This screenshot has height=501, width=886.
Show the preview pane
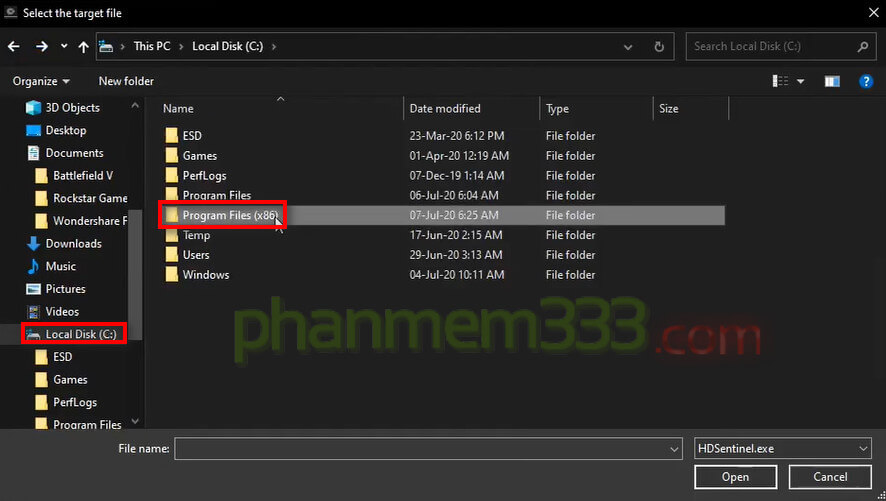832,81
